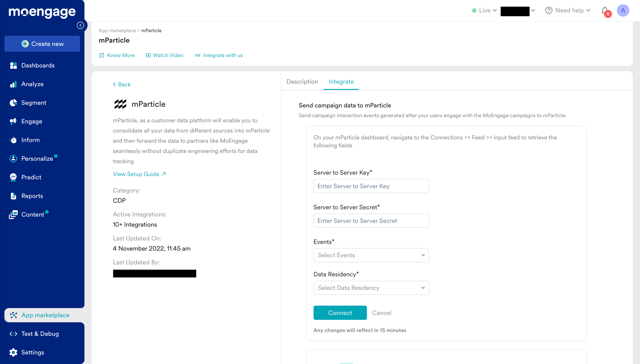
Task: Open the Select Events dropdown
Action: coord(371,255)
